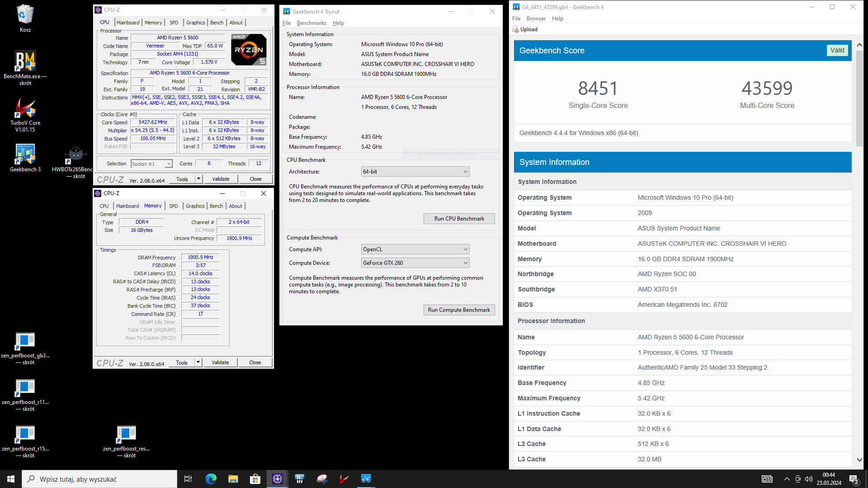The height and width of the screenshot is (488, 868).
Task: Open HWBOTx265Benchmark desktop shortcut
Action: (75, 162)
